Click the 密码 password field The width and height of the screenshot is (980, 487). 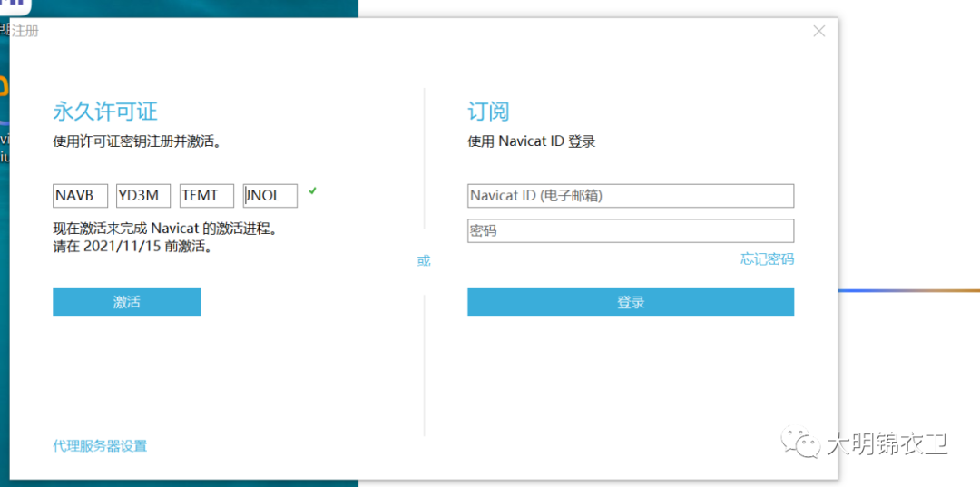coord(631,231)
